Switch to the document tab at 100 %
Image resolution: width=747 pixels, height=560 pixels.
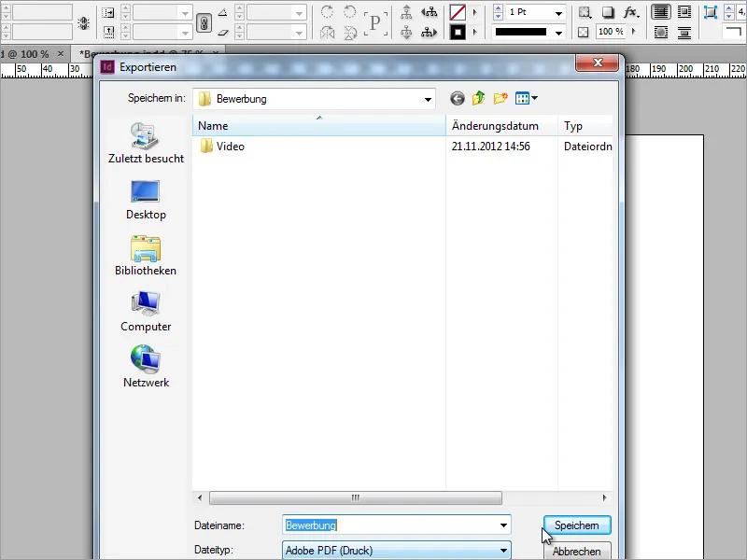[x=24, y=54]
